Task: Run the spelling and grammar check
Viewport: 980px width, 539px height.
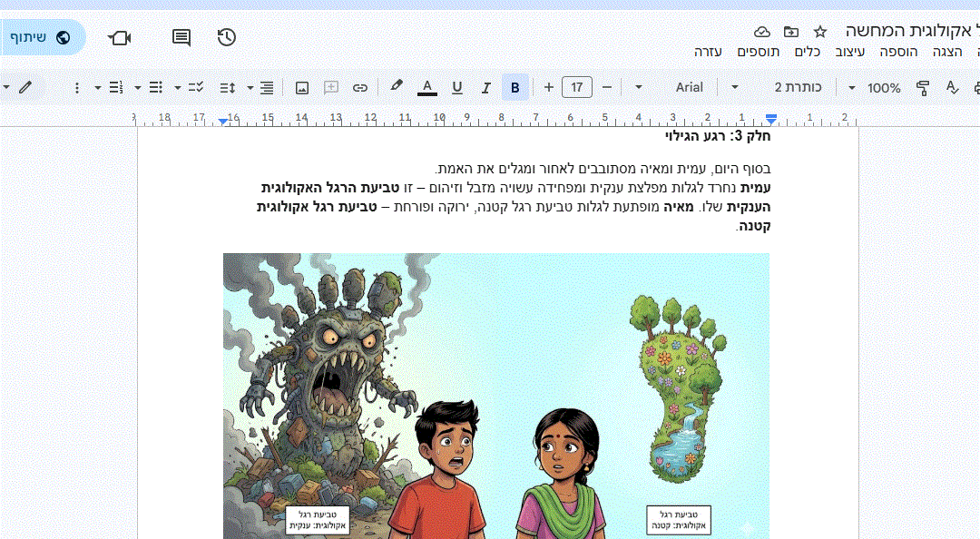Action: point(952,88)
